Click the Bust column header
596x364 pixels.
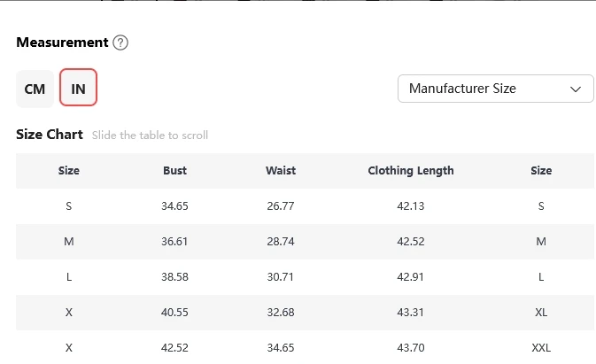174,171
